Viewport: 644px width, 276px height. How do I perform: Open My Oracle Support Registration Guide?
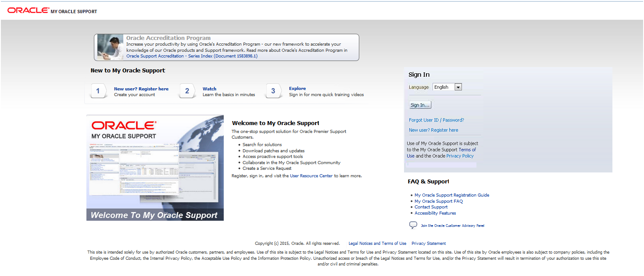click(452, 195)
